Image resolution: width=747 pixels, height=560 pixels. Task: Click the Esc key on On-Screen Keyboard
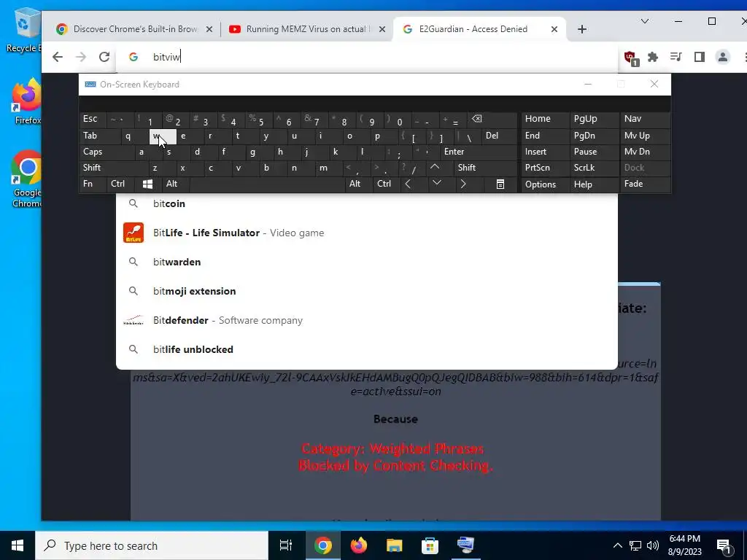[x=93, y=119]
